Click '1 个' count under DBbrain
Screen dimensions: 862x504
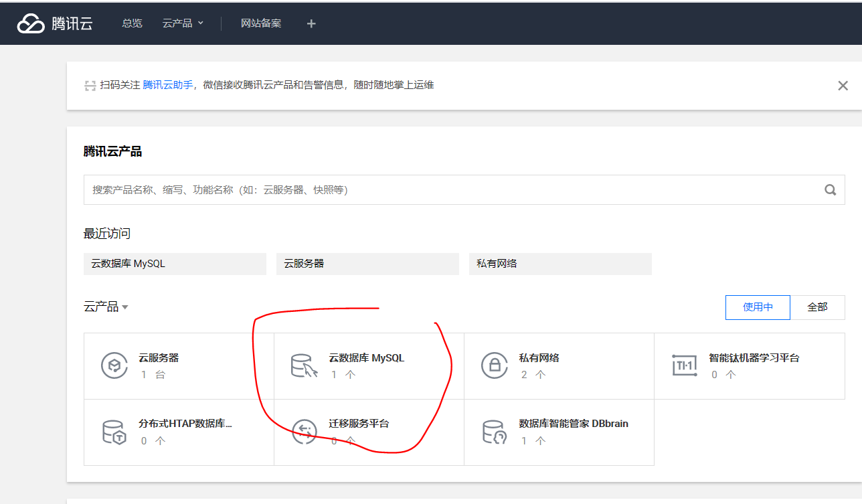coord(533,441)
